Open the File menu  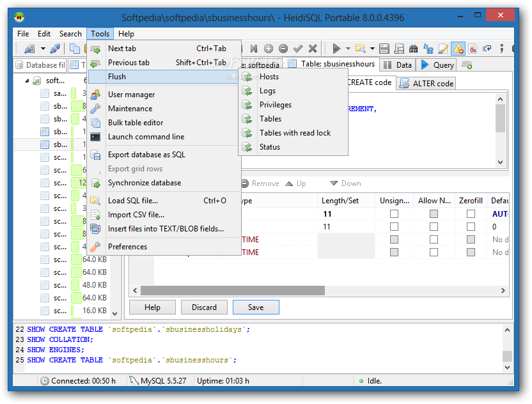23,34
